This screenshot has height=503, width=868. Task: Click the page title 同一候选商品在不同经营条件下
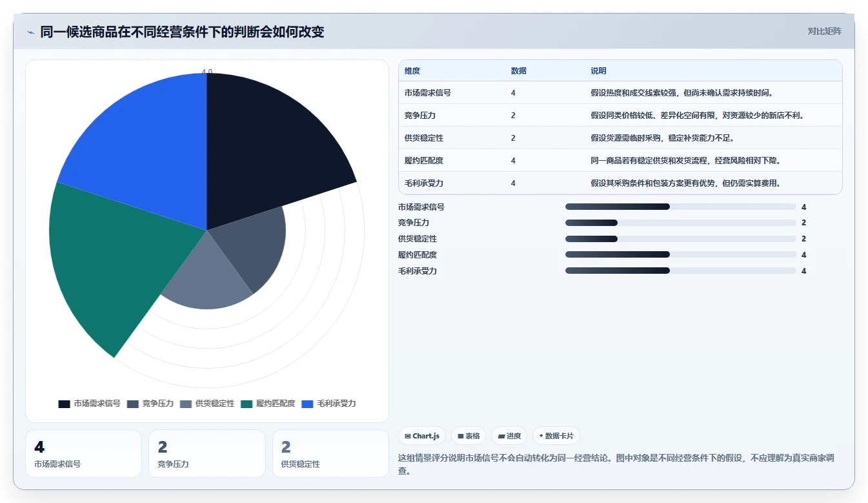[182, 32]
